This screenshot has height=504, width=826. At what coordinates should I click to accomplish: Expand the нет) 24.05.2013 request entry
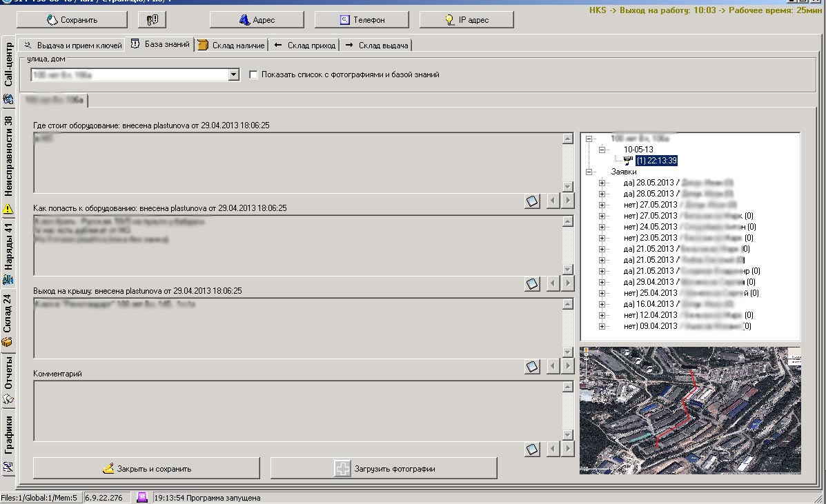[x=602, y=228]
